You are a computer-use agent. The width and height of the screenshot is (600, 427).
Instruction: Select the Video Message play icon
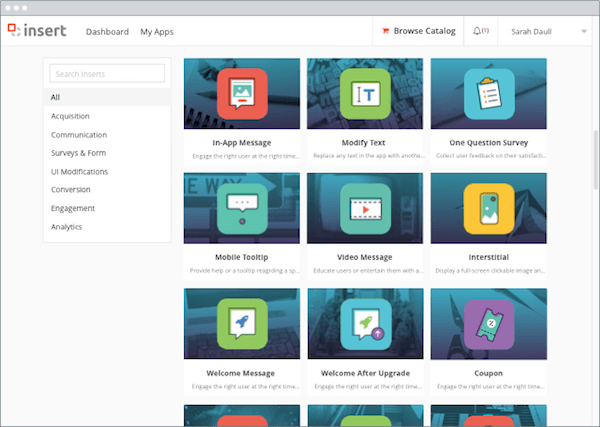coord(365,209)
